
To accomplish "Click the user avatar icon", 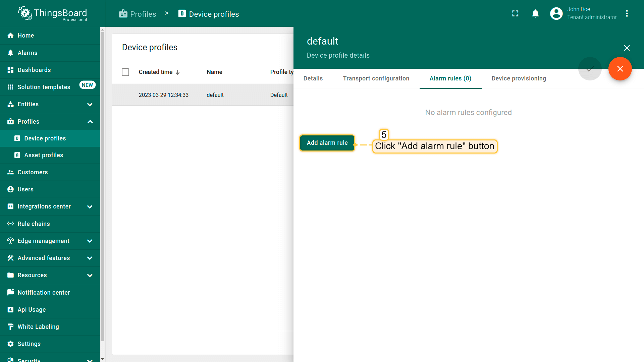I will (x=556, y=13).
